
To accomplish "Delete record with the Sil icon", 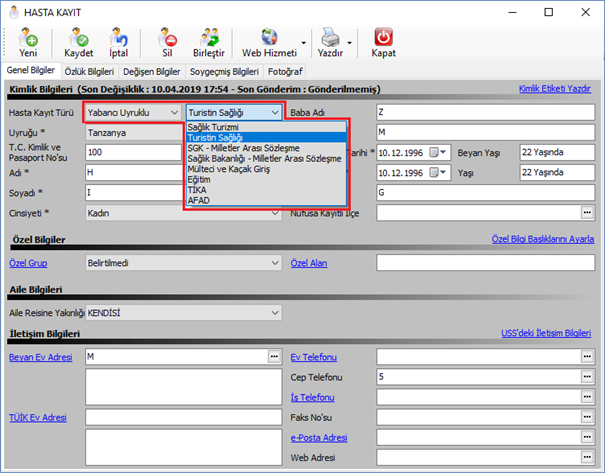I will pos(167,37).
